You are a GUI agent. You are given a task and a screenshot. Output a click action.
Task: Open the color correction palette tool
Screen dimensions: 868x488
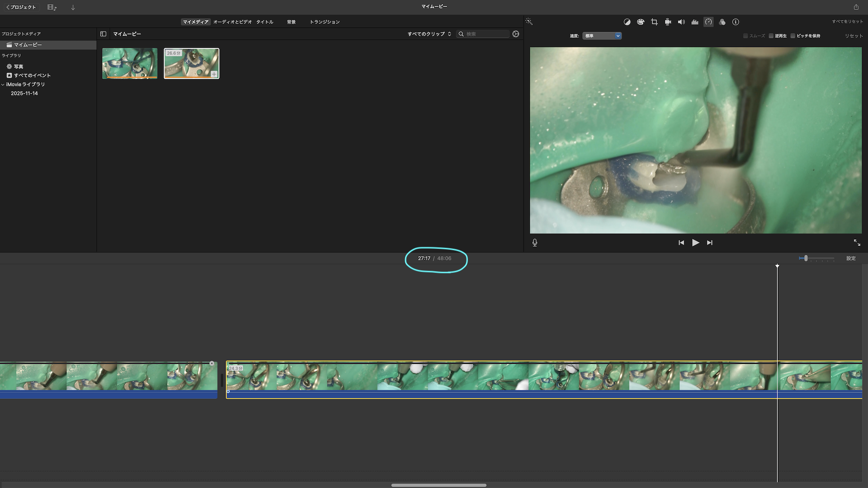pyautogui.click(x=641, y=22)
